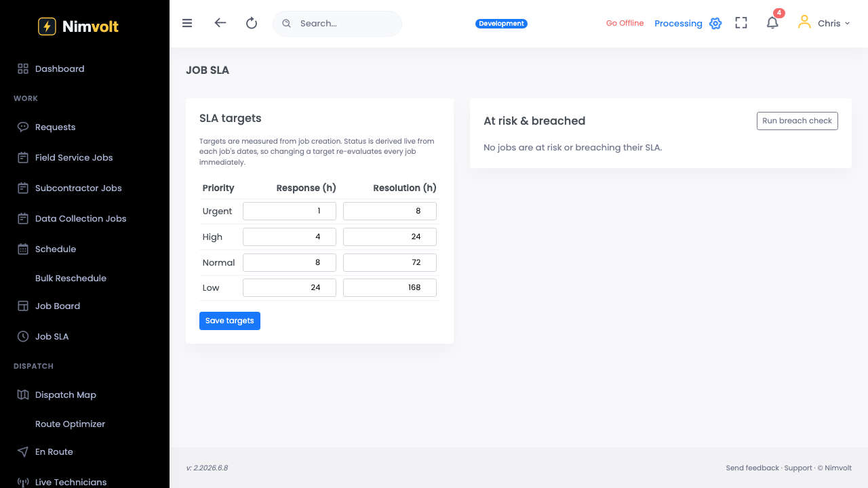
Task: Edit High response hours field
Action: point(290,237)
